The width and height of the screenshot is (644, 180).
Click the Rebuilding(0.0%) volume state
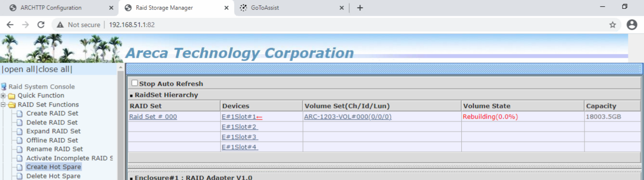tap(490, 117)
